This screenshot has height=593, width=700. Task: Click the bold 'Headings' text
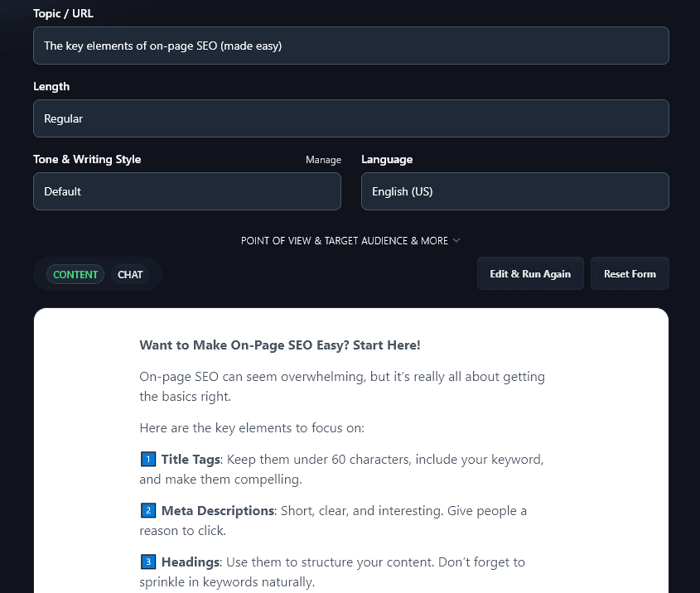click(x=191, y=562)
